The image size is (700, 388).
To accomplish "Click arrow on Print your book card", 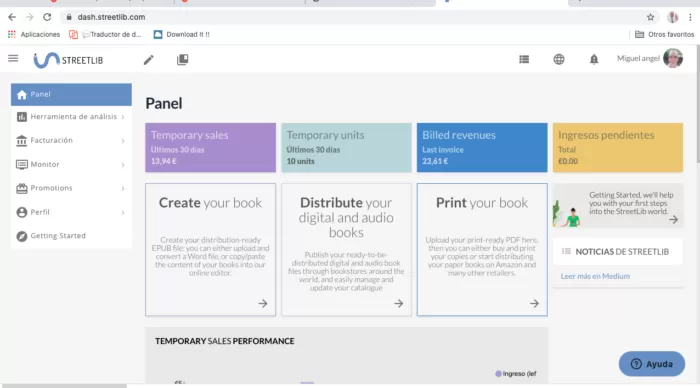I will point(534,304).
